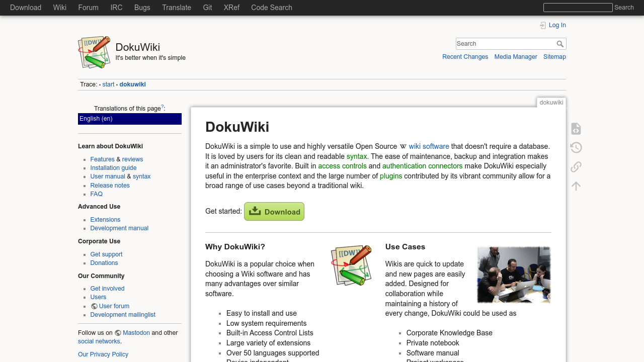Click into the wiki Search box

pyautogui.click(x=505, y=44)
